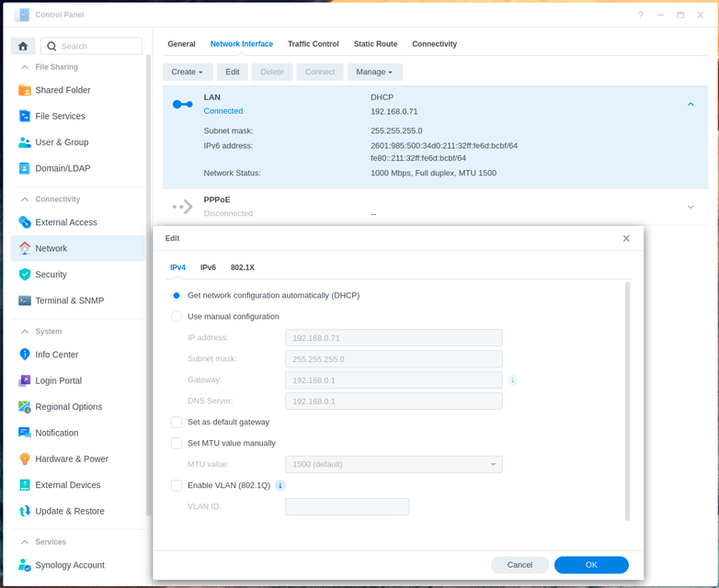Open Regional Options icon
Viewport: 719px width, 588px height.
[x=24, y=406]
